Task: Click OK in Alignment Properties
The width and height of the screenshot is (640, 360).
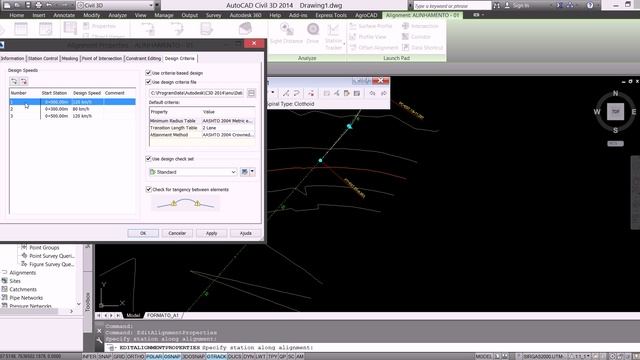Action: pos(143,233)
